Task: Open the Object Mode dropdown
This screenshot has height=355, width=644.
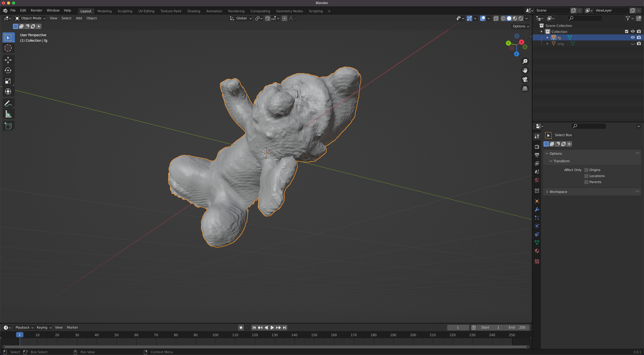Action: click(30, 18)
